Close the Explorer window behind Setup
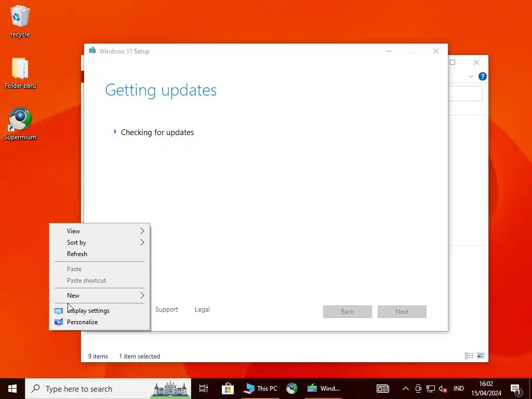The width and height of the screenshot is (532, 399). tap(476, 62)
